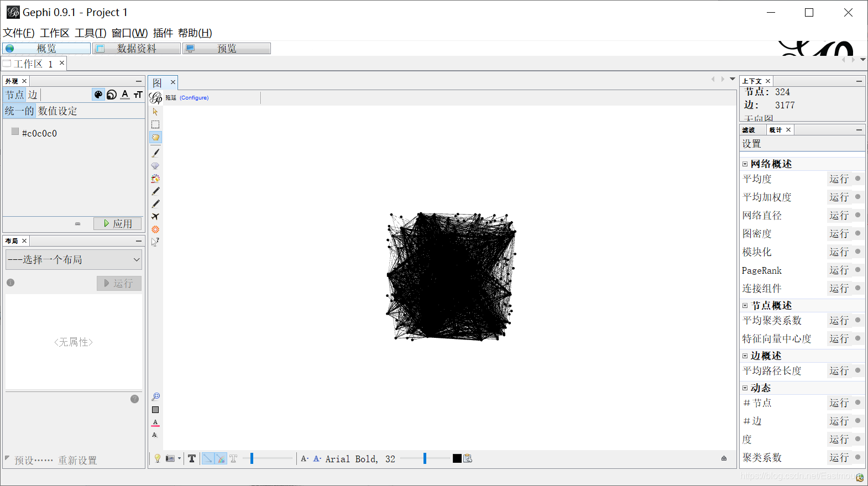Collapse the 边概述 section

pyautogui.click(x=745, y=356)
